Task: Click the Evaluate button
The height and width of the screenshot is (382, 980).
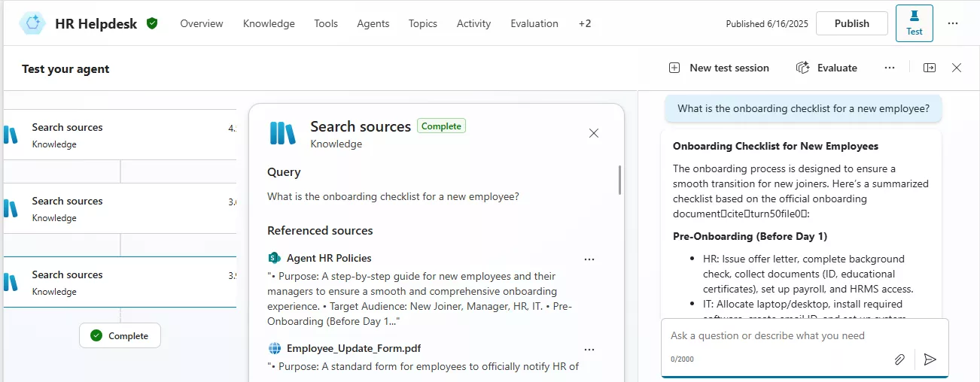Action: tap(826, 68)
